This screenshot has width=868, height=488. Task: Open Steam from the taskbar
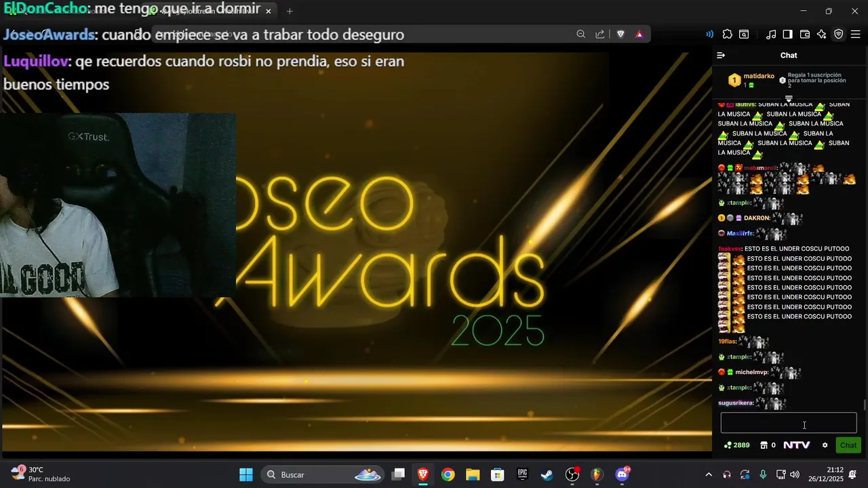pos(547,474)
